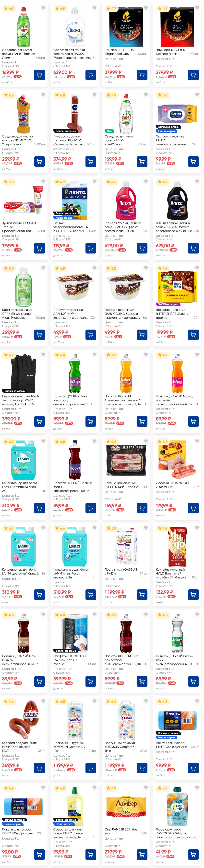Open the ЛАСКА black laundry gel image

[x=177, y=200]
